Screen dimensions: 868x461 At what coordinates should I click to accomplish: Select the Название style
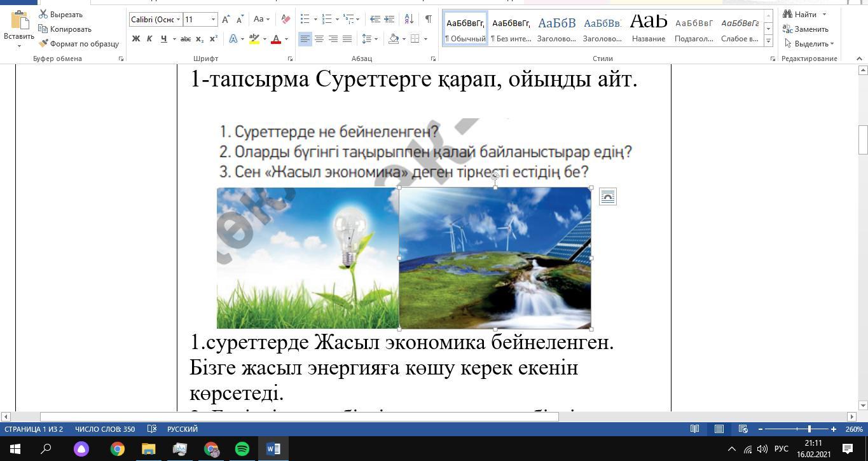(x=648, y=29)
